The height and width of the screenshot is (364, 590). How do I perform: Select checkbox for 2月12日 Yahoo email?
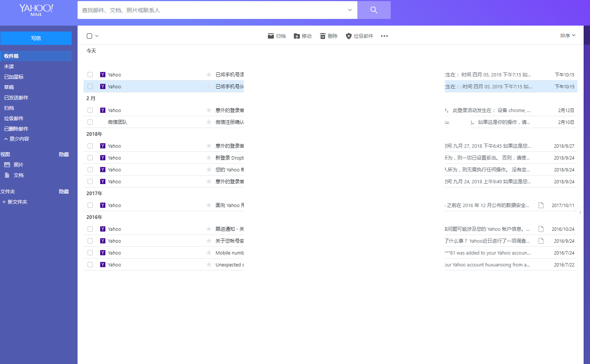pyautogui.click(x=90, y=110)
